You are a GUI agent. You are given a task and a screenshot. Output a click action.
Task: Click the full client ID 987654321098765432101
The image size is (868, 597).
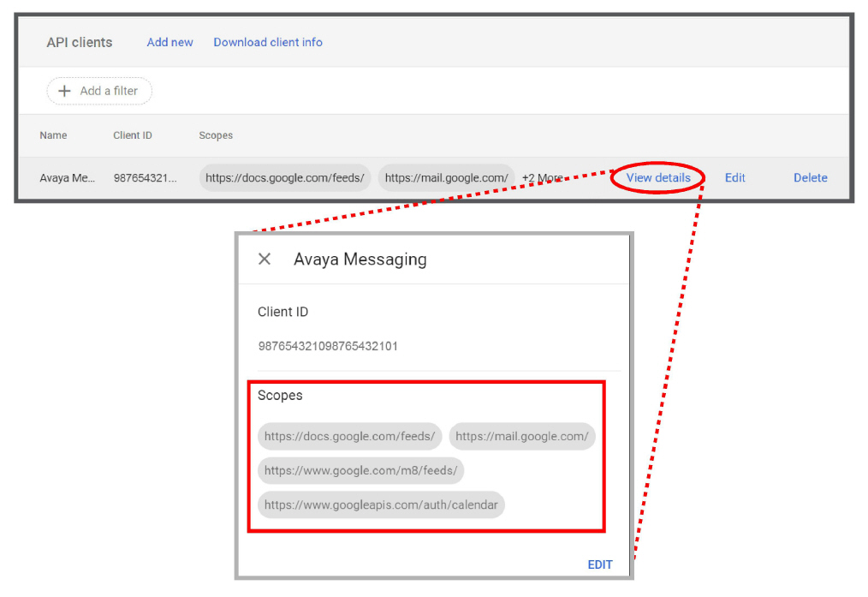pyautogui.click(x=328, y=346)
